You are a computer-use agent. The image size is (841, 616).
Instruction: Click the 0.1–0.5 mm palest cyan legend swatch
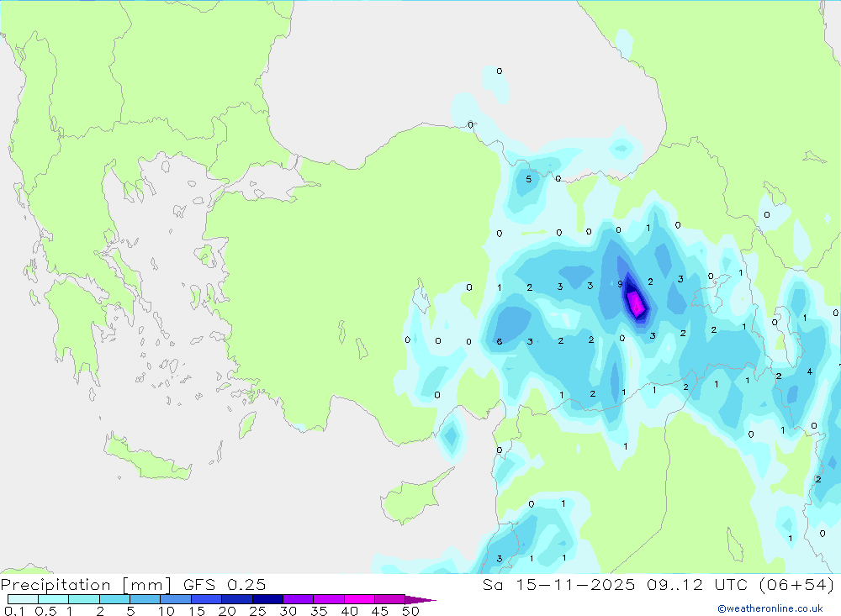(23, 599)
